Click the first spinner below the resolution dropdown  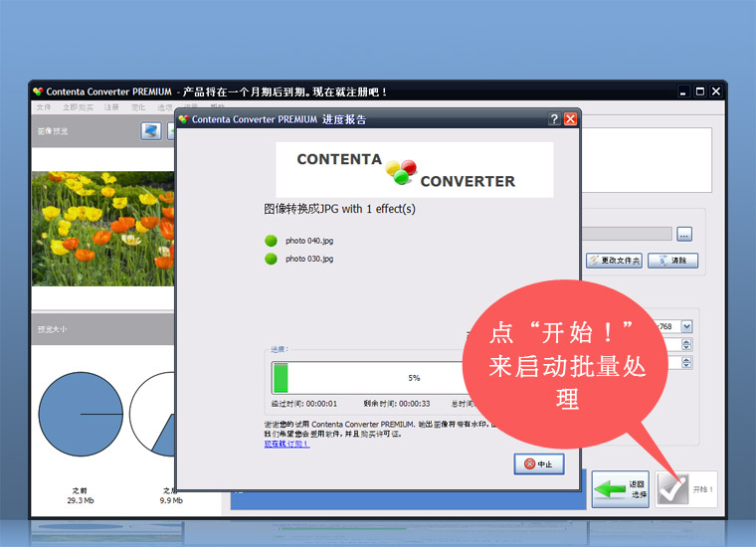pyautogui.click(x=686, y=344)
